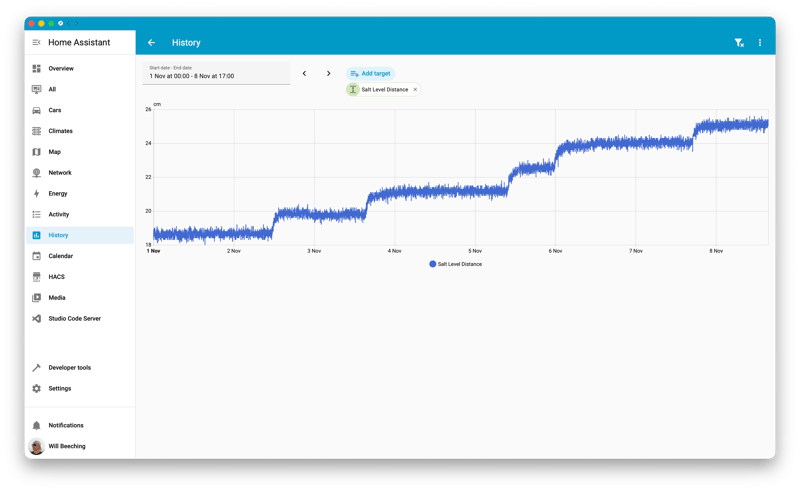Viewport: 800px width, 491px height.
Task: Select Climates in the sidebar
Action: (x=60, y=131)
